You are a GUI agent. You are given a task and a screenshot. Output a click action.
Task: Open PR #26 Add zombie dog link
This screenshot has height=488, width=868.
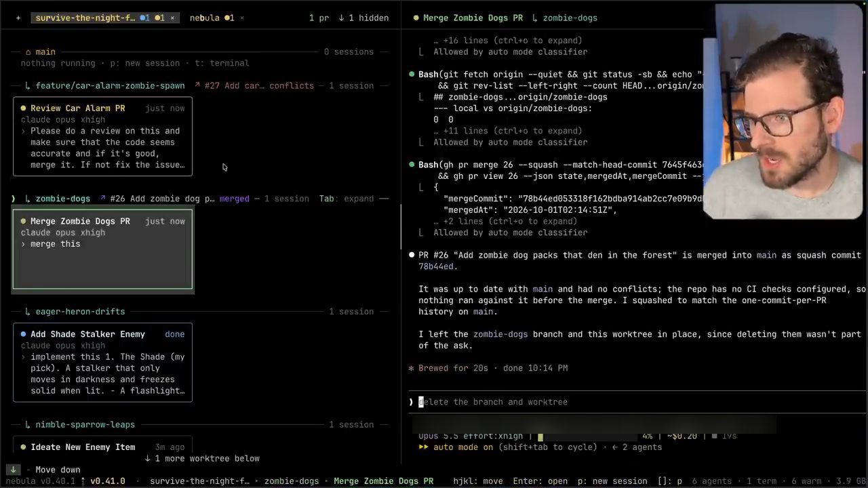[x=157, y=199]
